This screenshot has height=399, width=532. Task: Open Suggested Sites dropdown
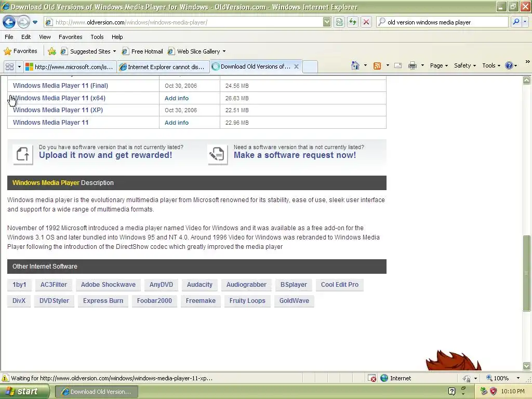pos(88,51)
